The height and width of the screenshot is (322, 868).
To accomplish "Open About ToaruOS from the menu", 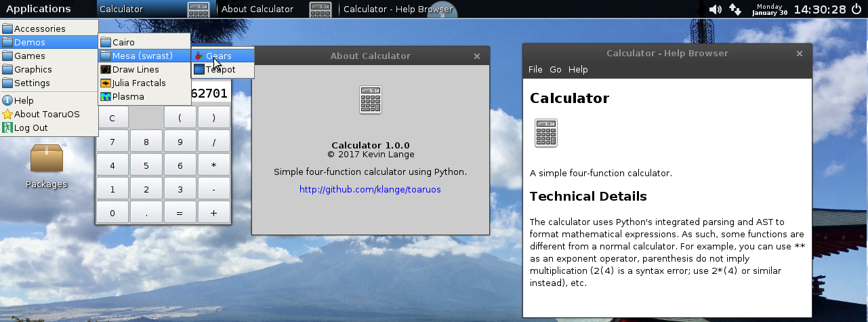I will [x=49, y=114].
